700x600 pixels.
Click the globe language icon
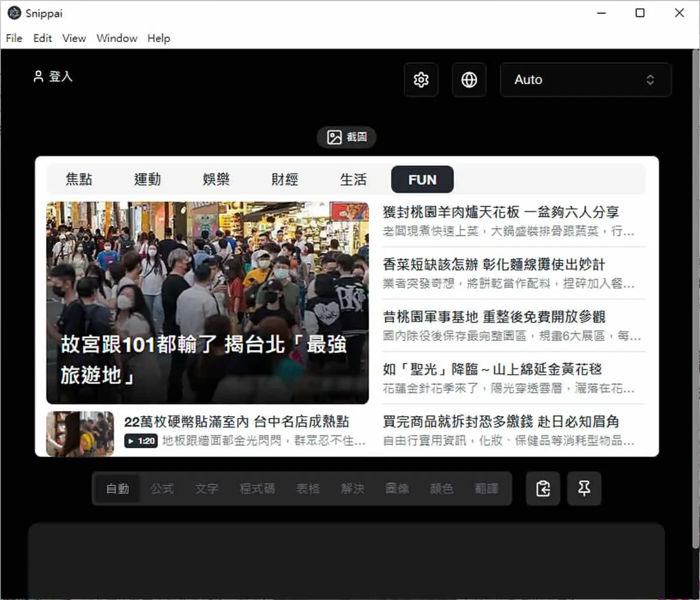tap(469, 80)
